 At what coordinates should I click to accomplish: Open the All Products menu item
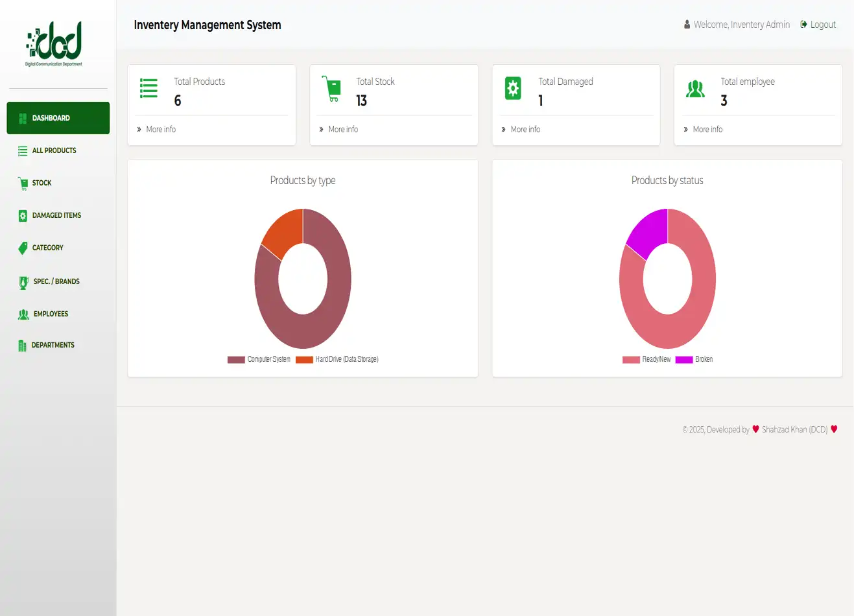54,150
